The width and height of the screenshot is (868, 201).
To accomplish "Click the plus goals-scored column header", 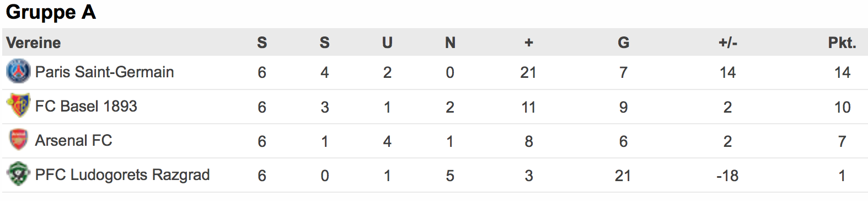I will pyautogui.click(x=528, y=43).
